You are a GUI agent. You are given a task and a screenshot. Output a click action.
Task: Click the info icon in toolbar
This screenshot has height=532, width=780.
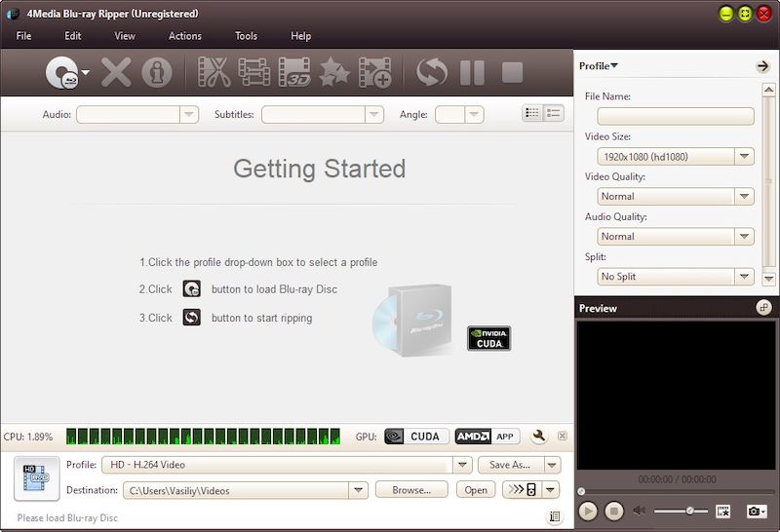coord(156,73)
